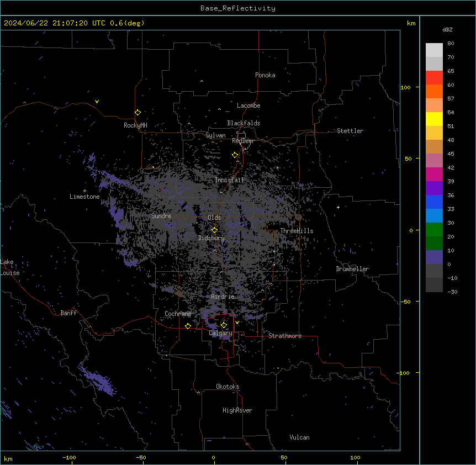Select the purple 10 dBZ color band
The height and width of the screenshot is (465, 476).
click(x=434, y=257)
